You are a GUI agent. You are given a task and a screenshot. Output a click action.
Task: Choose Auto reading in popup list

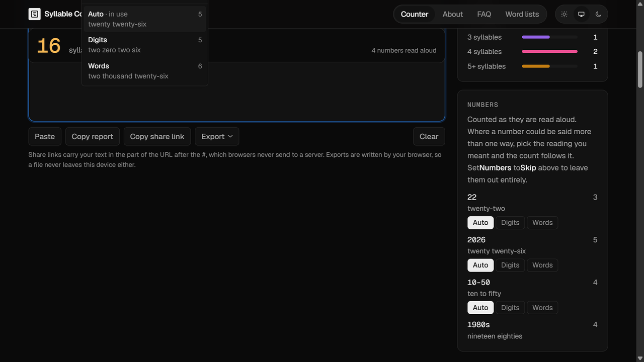point(145,19)
